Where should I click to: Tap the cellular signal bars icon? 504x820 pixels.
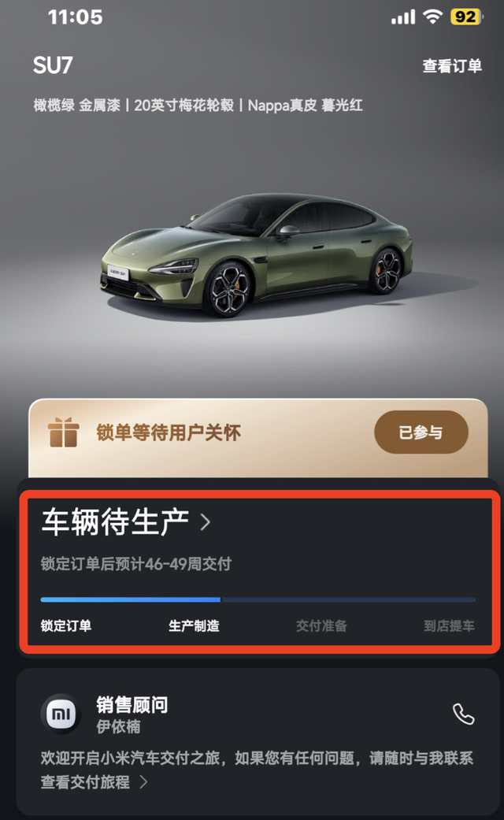click(x=403, y=18)
